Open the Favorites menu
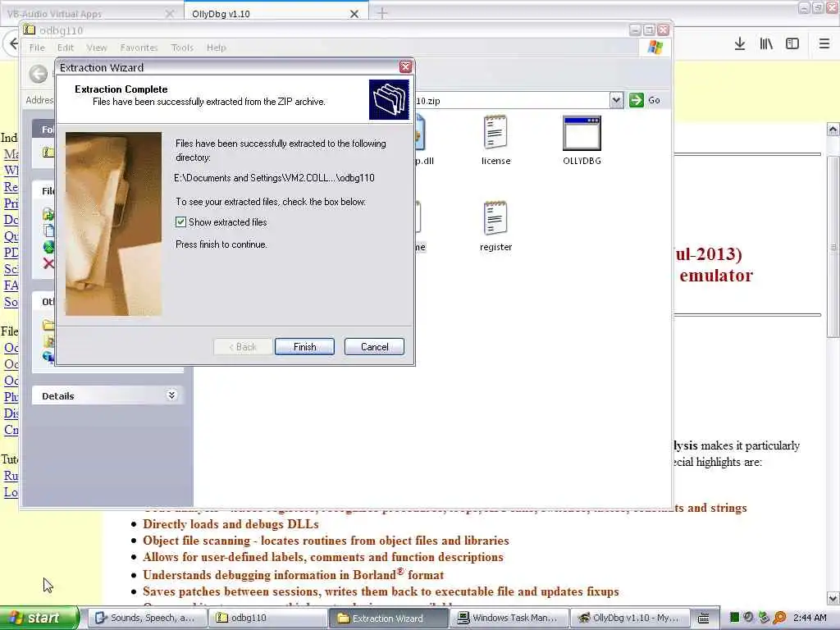Screen dimensions: 840x630 click(x=139, y=48)
